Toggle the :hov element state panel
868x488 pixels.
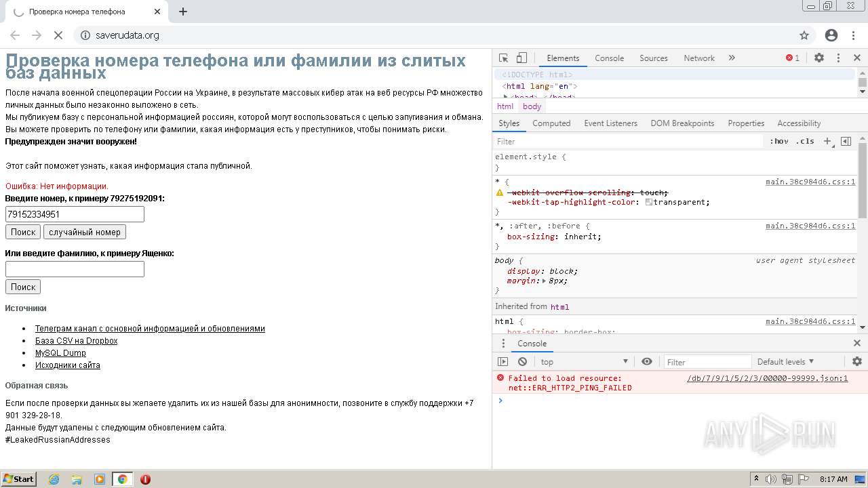[779, 141]
